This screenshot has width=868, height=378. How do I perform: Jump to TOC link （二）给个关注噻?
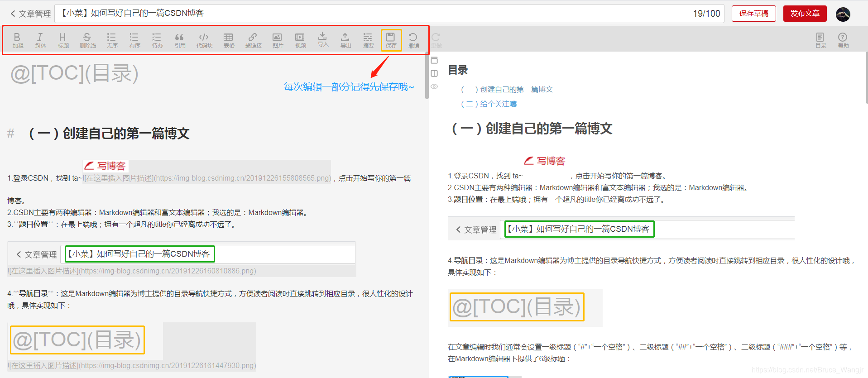(x=489, y=104)
